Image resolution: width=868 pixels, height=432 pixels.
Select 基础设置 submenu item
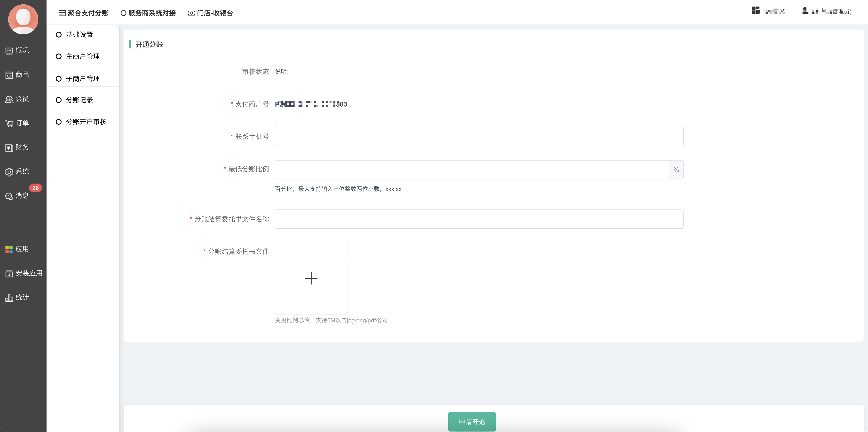point(79,35)
